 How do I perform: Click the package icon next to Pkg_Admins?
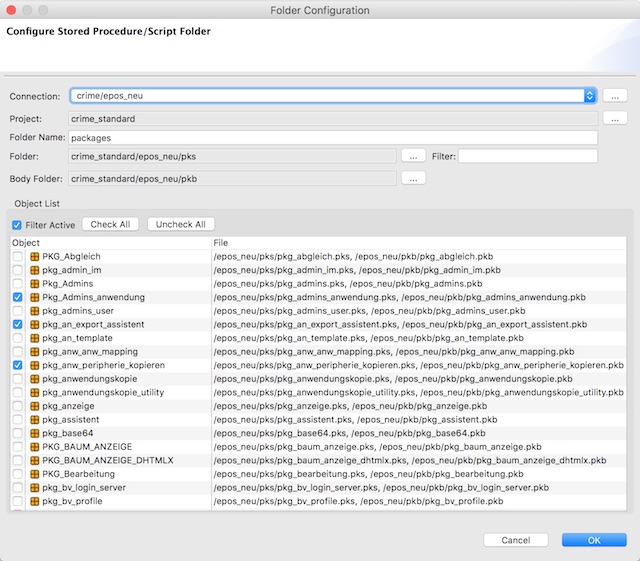coord(35,283)
